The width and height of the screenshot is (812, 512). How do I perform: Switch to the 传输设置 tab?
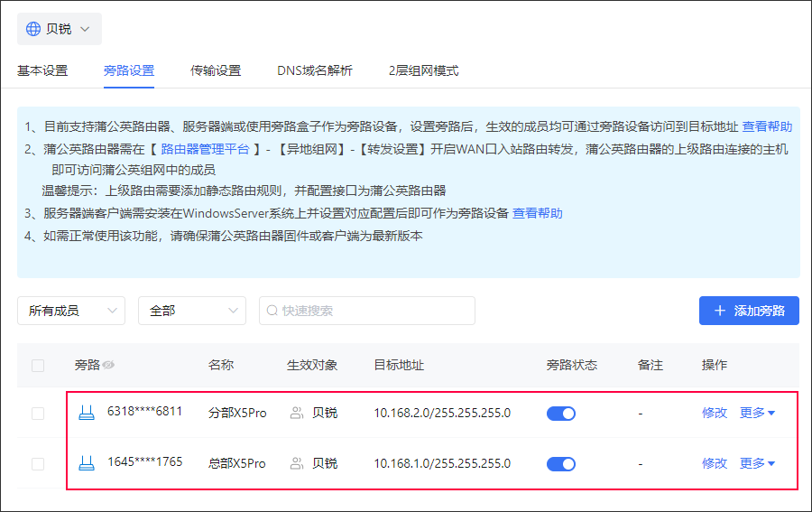click(216, 70)
